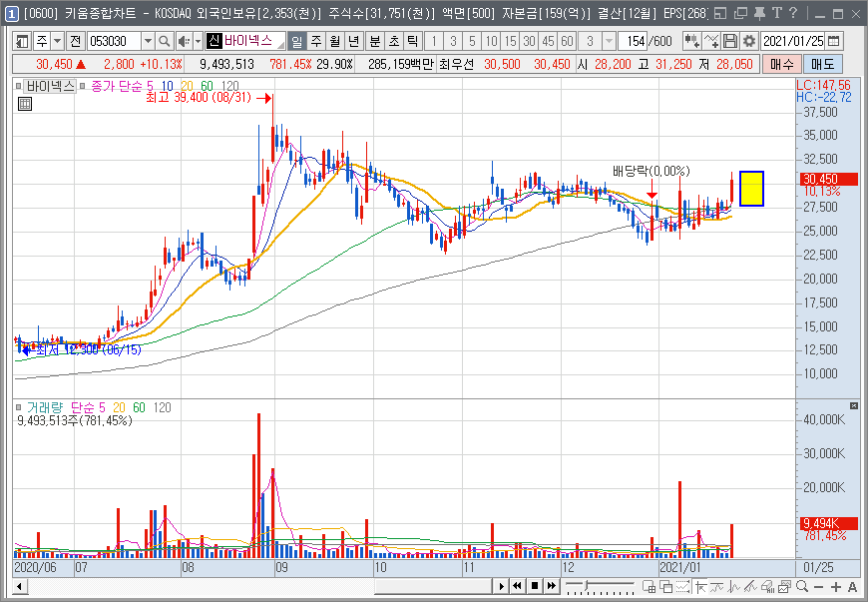Select the 10 interval preset button
Image resolution: width=868 pixels, height=602 pixels.
coord(491,41)
